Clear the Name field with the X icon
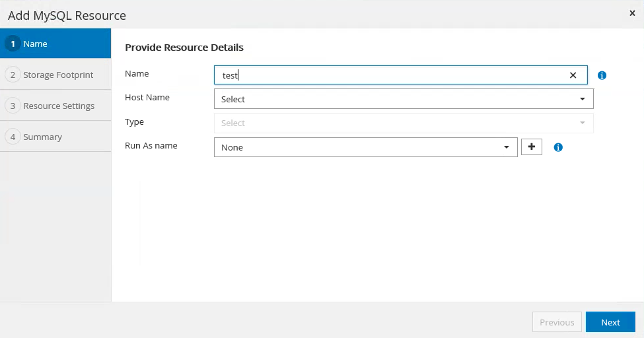644x338 pixels. (x=573, y=75)
